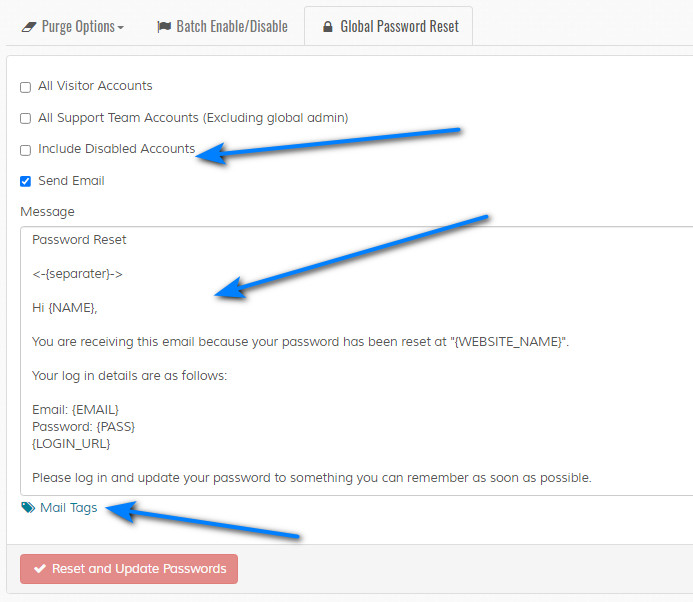Viewport: 693px width, 602px height.
Task: Uncheck the Send Email checkbox
Action: (26, 181)
